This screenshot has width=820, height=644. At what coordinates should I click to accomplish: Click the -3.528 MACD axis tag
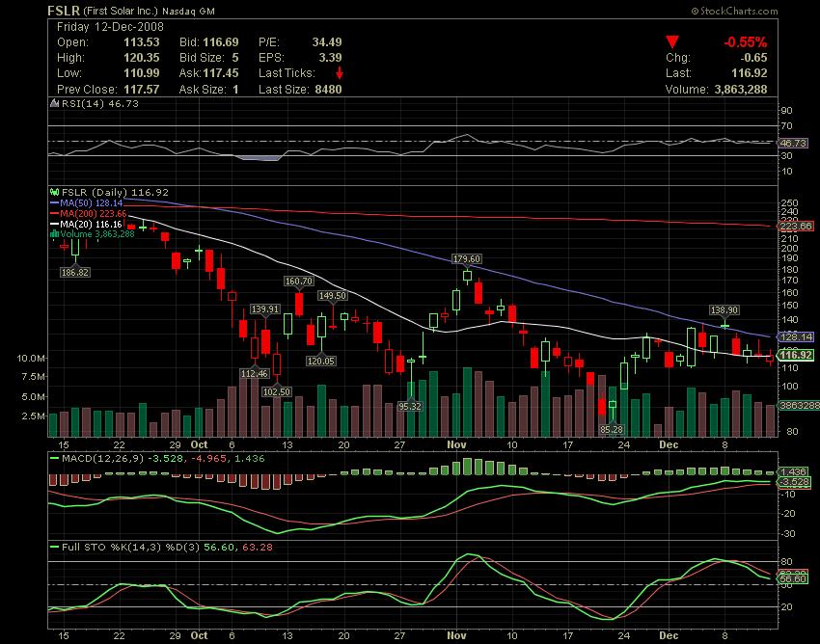tap(795, 482)
